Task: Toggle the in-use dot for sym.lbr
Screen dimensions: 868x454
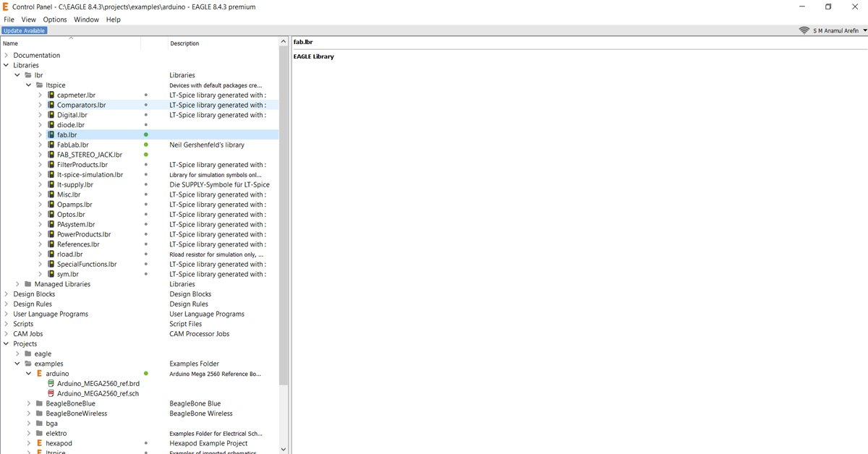Action: pyautogui.click(x=146, y=274)
